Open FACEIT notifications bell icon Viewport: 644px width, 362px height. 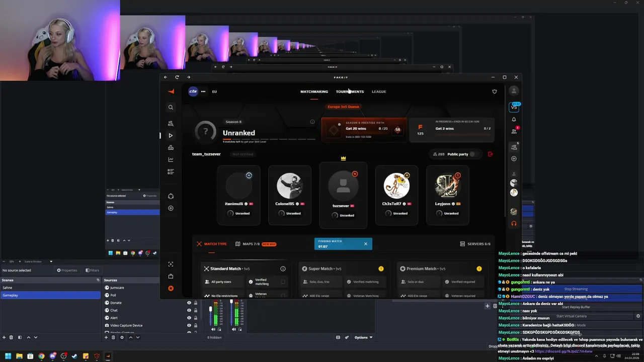[x=514, y=119]
